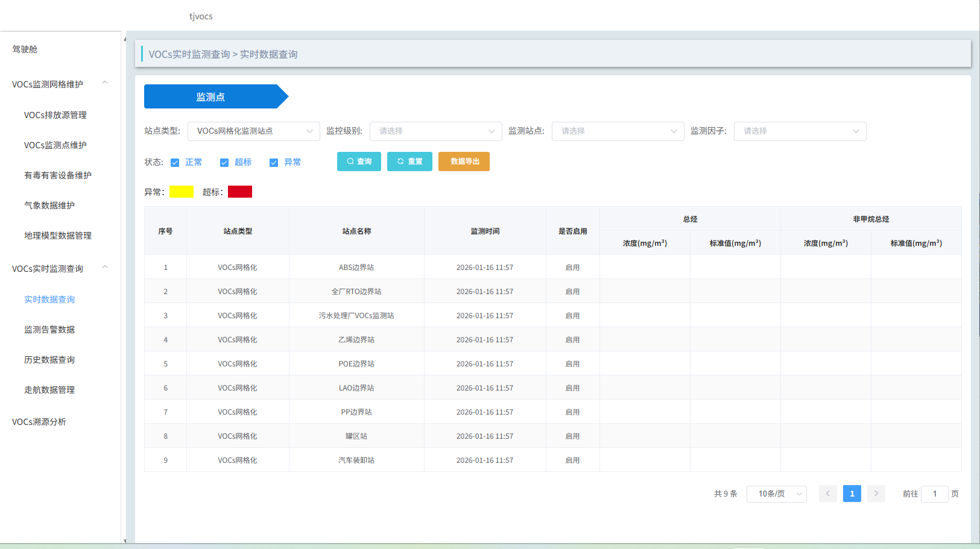Go to next page arrow
The height and width of the screenshot is (549, 980).
(876, 494)
